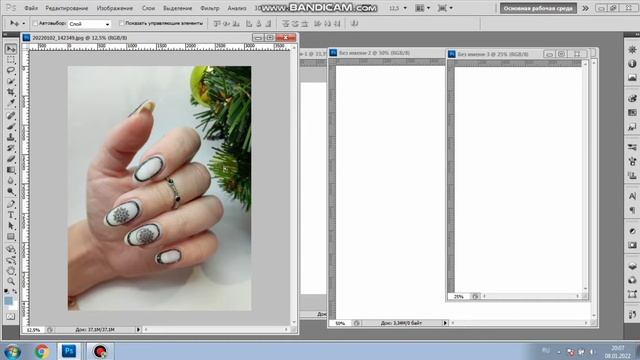Open the Выделение menu

[x=178, y=8]
